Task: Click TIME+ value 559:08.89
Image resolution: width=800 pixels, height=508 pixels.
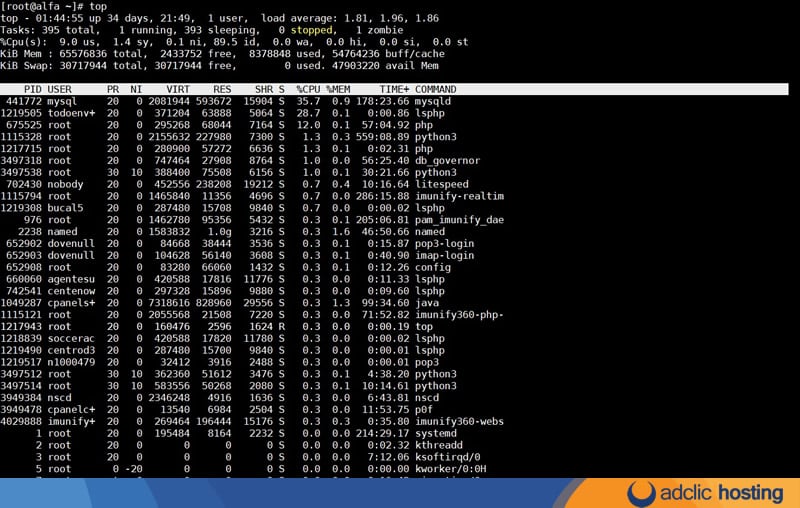Action: pos(383,137)
